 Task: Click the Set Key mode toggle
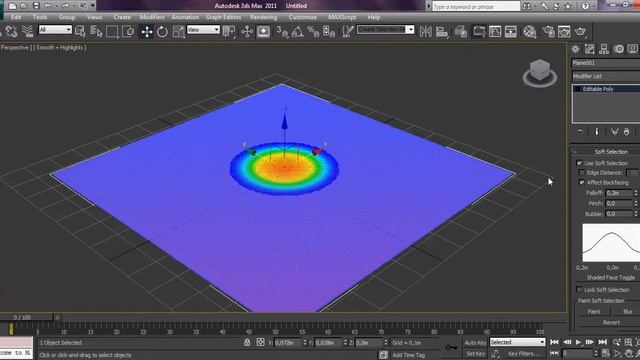(x=476, y=353)
